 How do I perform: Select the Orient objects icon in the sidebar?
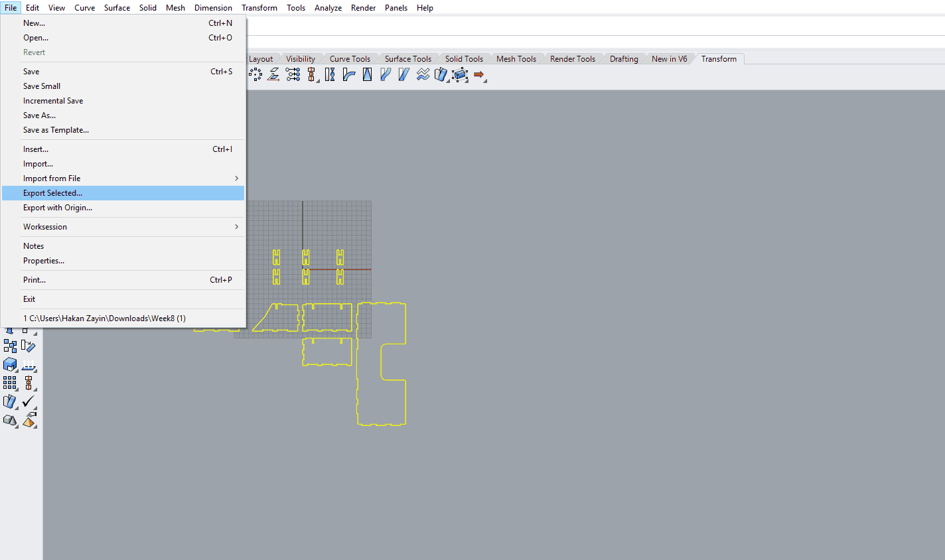tap(29, 346)
